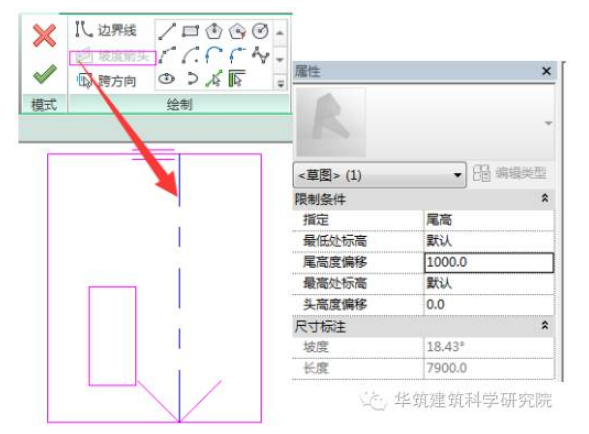Image resolution: width=589 pixels, height=434 pixels.
Task: Select the Ellipse draw tool
Action: [167, 79]
